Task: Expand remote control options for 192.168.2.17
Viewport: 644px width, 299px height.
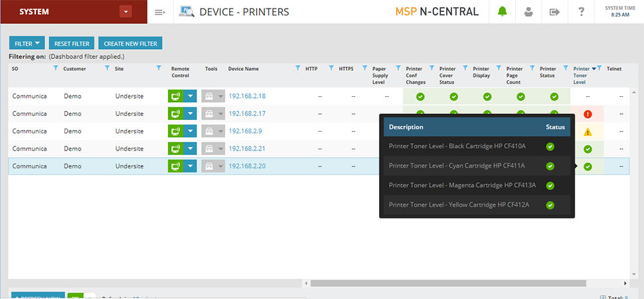Action: pos(190,113)
